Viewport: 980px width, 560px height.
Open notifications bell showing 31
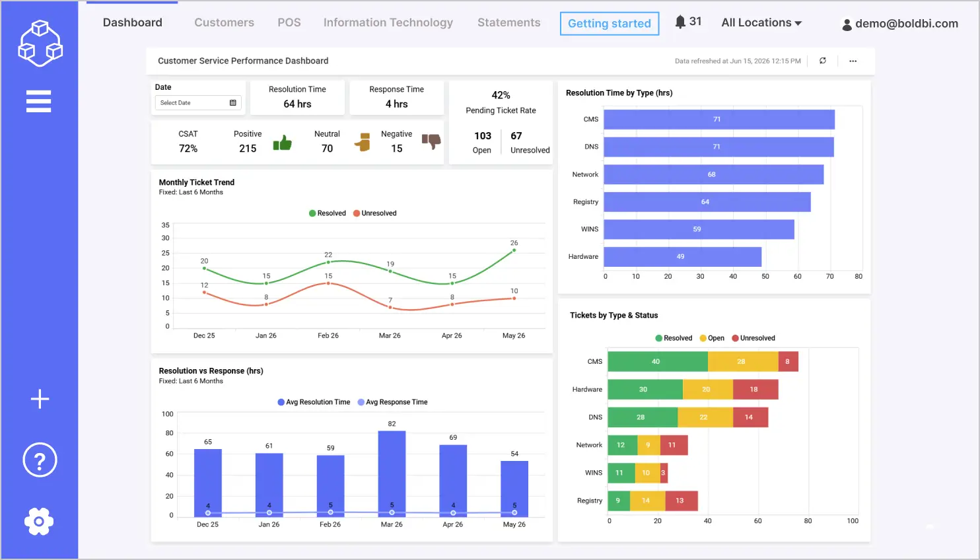click(687, 22)
